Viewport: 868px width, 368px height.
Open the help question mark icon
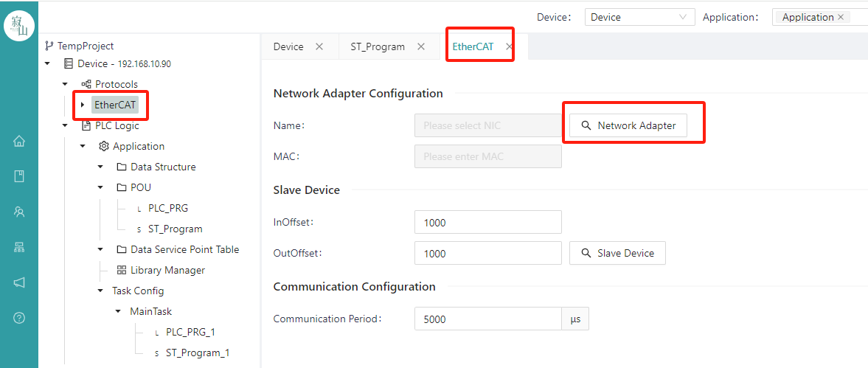click(19, 318)
